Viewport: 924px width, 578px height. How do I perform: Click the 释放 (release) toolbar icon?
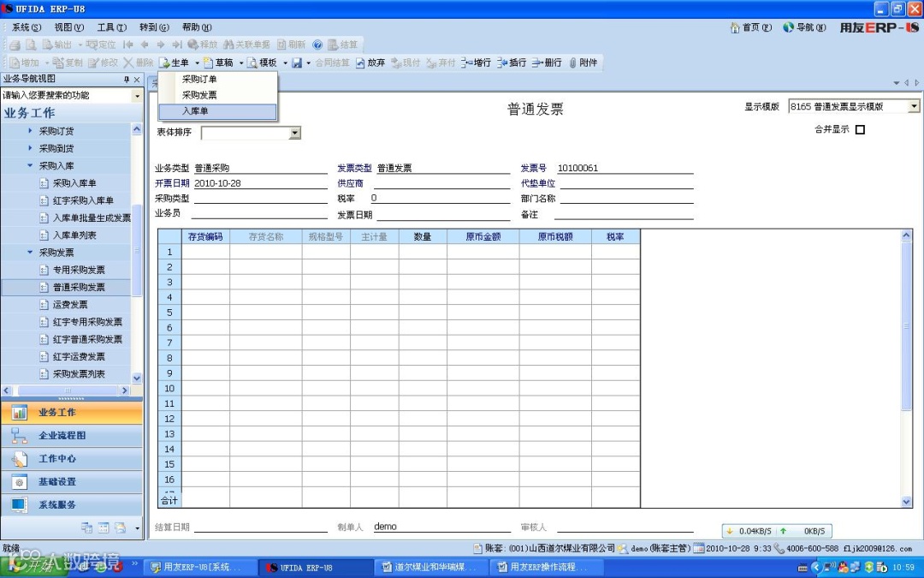(192, 45)
